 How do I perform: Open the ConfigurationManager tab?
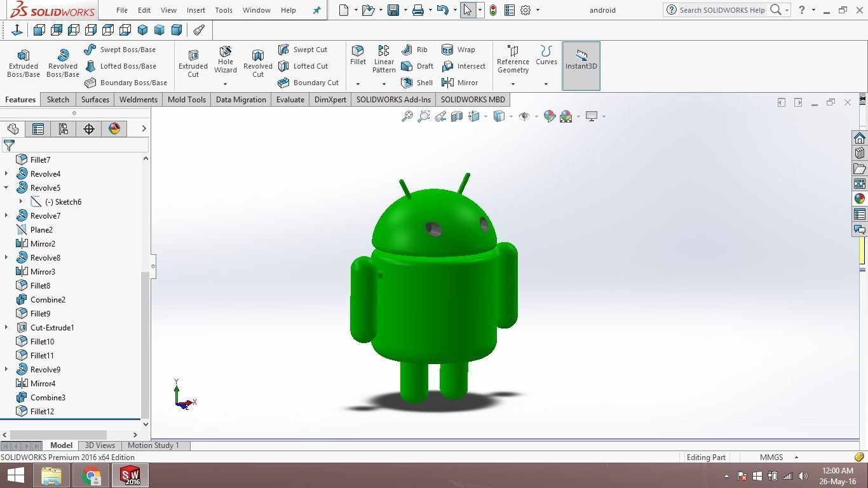click(x=64, y=129)
